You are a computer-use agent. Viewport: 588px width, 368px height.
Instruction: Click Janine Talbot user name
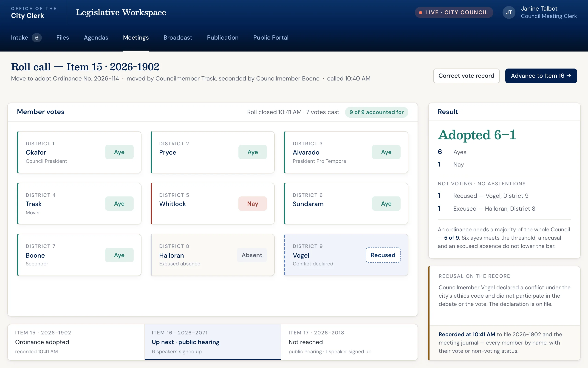pyautogui.click(x=539, y=9)
